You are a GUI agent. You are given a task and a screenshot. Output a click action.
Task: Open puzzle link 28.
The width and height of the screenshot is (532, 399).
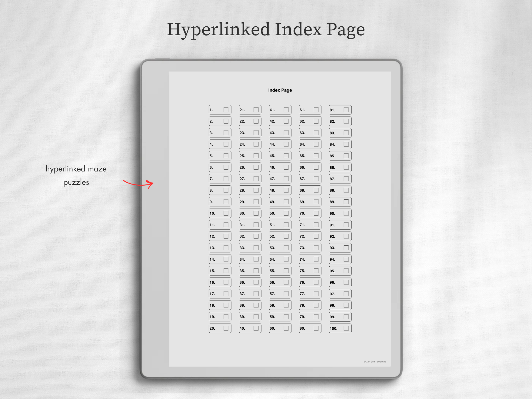pos(250,190)
